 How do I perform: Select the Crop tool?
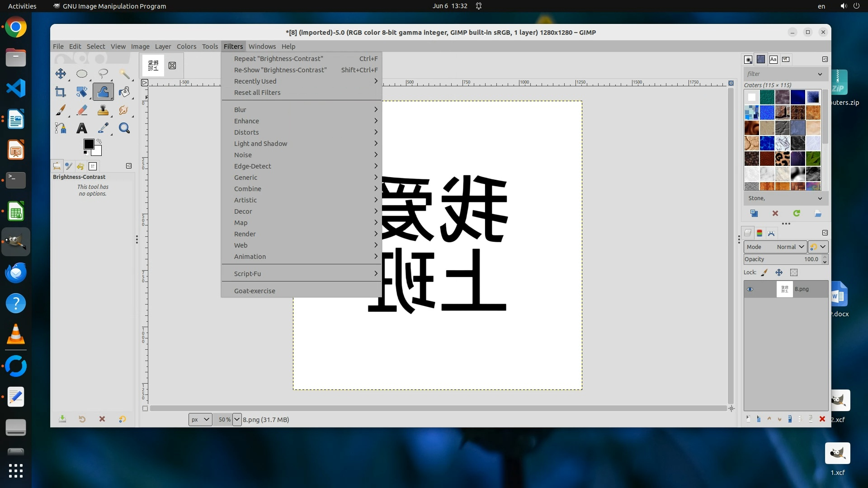pyautogui.click(x=60, y=92)
